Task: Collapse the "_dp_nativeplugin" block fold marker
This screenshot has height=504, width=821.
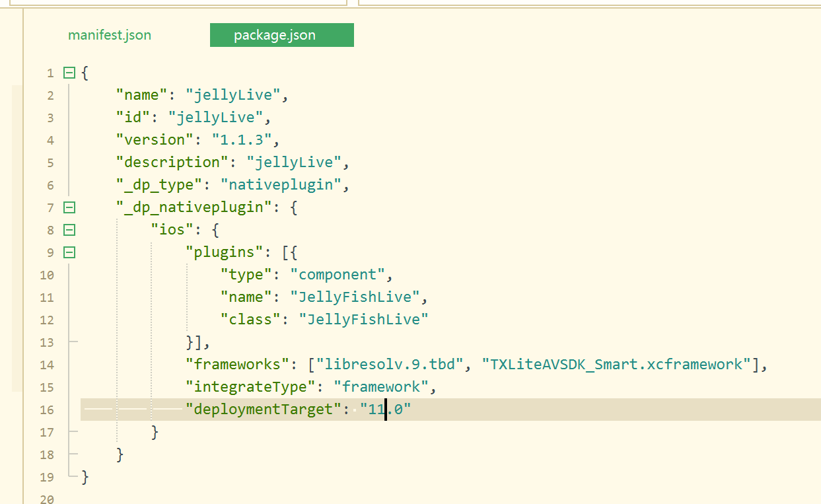Action: click(69, 207)
